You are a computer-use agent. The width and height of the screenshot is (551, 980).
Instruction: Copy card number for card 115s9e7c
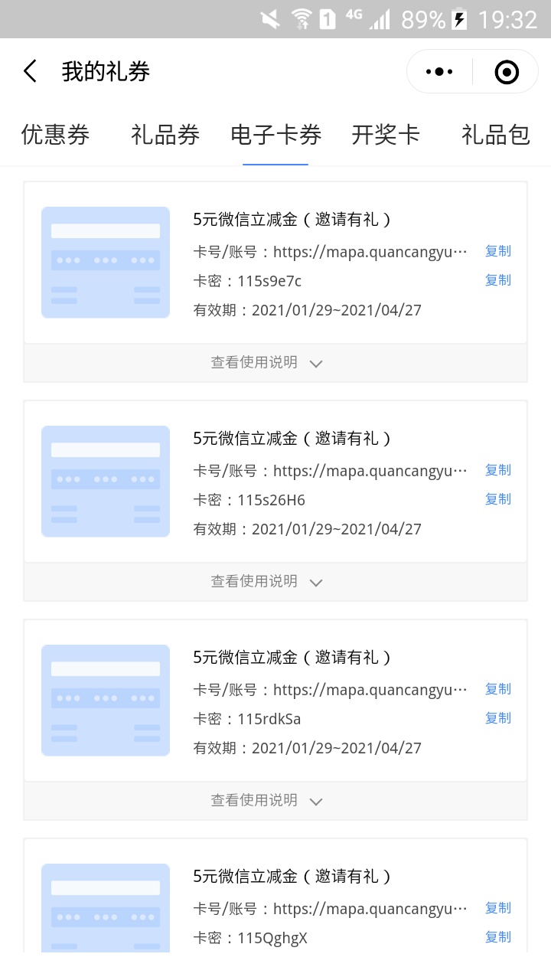click(x=498, y=251)
